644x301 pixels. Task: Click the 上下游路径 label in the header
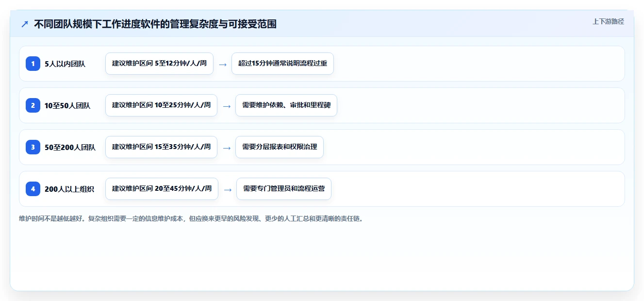click(608, 22)
